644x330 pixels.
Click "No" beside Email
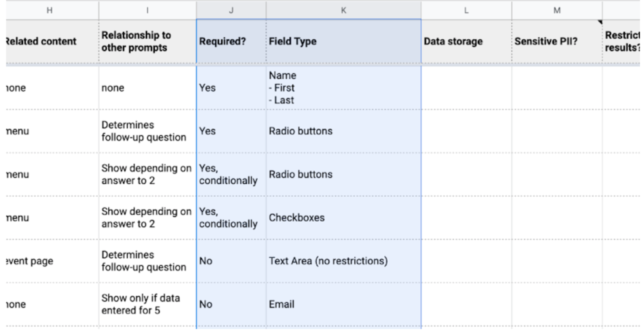[x=231, y=304]
